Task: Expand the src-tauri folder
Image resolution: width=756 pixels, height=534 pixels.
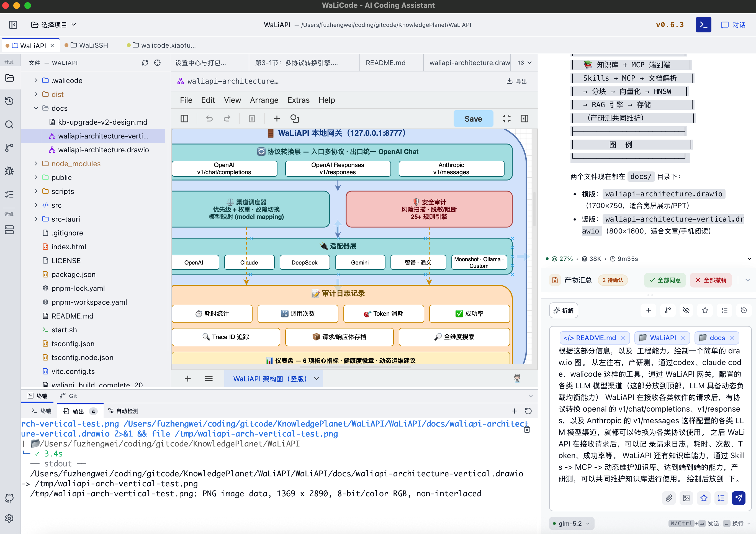Action: pos(36,219)
